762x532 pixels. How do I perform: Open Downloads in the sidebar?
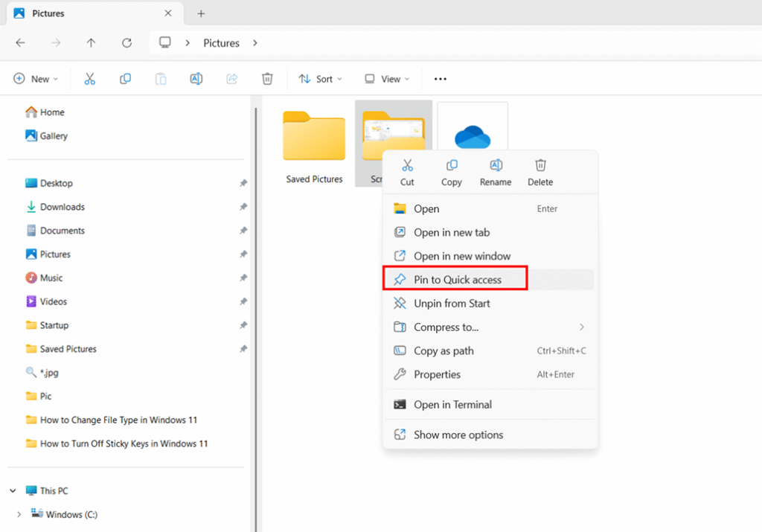54,207
